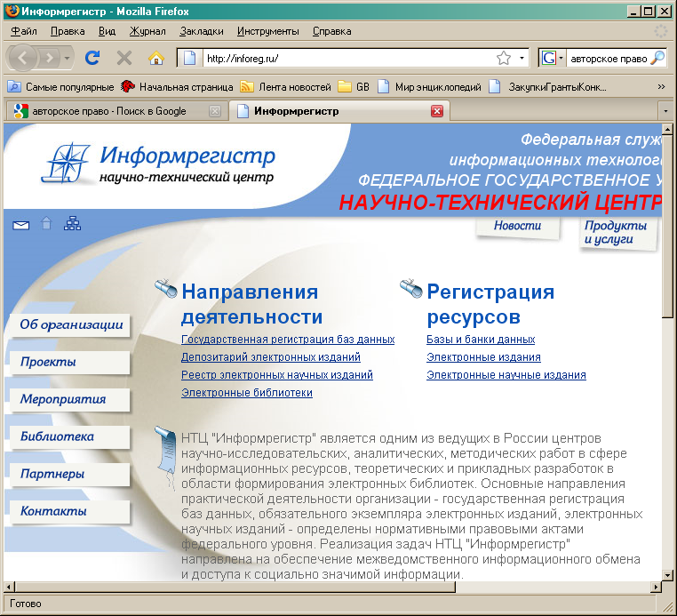Close the Информрегистр tab
The width and height of the screenshot is (677, 616).
tap(437, 111)
